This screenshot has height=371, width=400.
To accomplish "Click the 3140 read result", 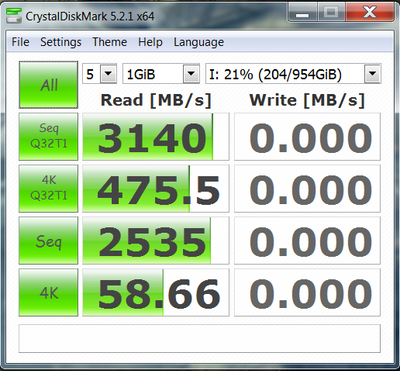I will [x=156, y=137].
